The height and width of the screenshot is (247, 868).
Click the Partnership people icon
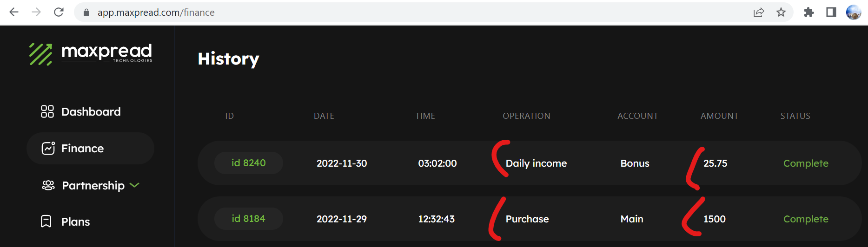click(x=48, y=185)
